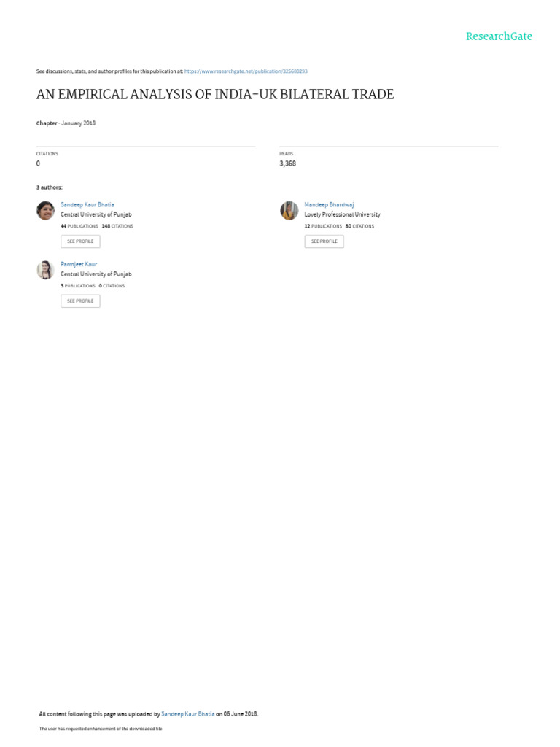
Task: Click the Lovely Professional University affiliation
Action: pos(343,214)
